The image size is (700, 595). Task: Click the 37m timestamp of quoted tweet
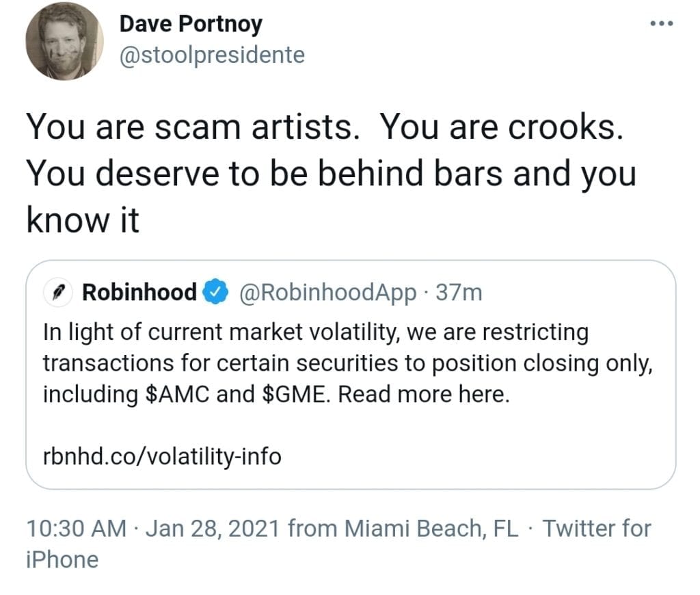click(459, 293)
